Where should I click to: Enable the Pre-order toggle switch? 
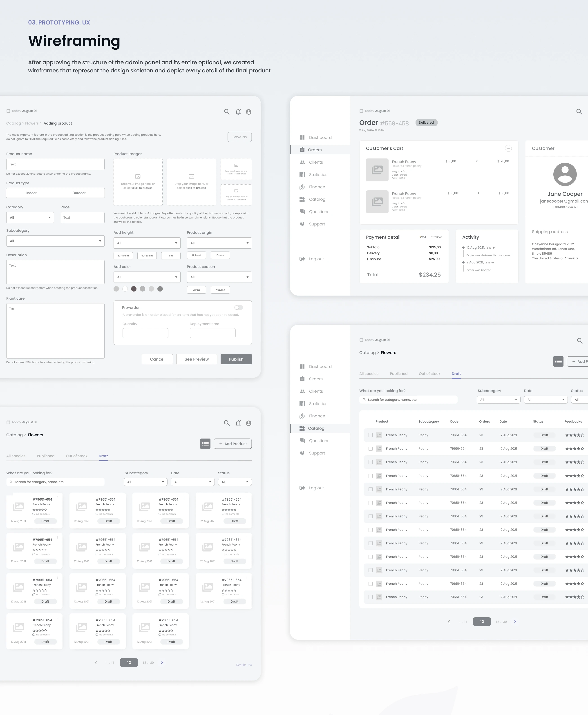point(239,307)
